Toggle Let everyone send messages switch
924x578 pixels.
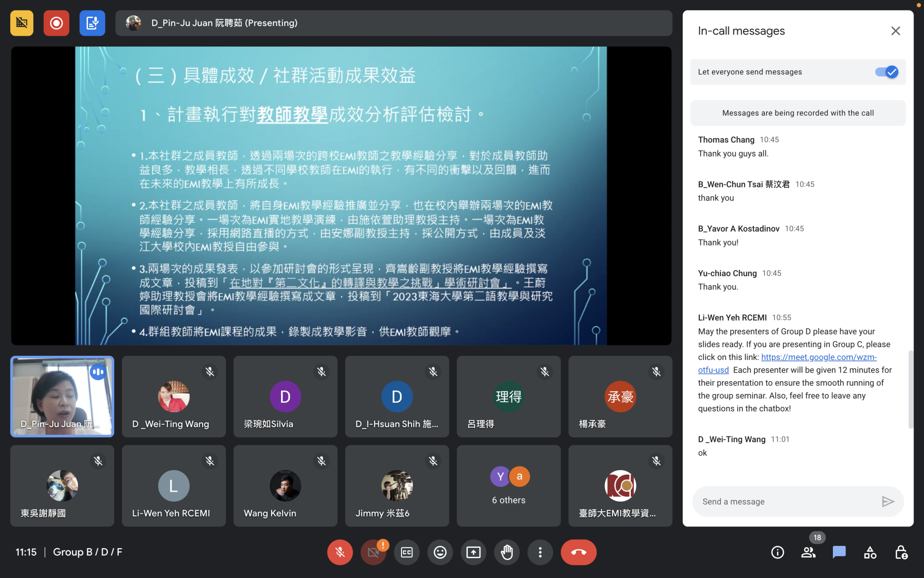tap(886, 72)
